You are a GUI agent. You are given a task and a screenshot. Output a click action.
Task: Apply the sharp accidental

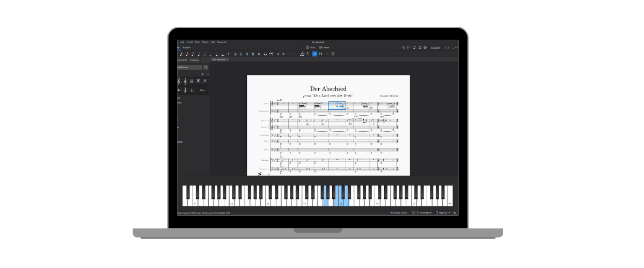253,54
